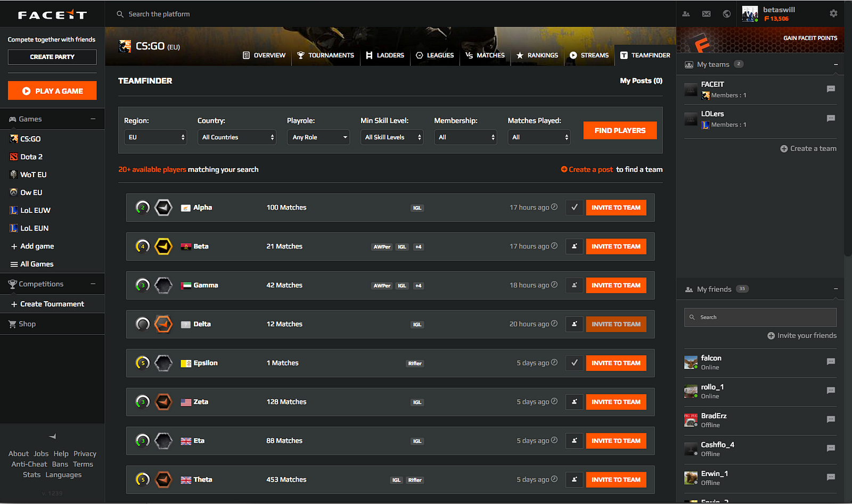Viewport: 852px width, 504px height.
Task: Toggle the checkmark for Epsilon player
Action: coord(574,363)
